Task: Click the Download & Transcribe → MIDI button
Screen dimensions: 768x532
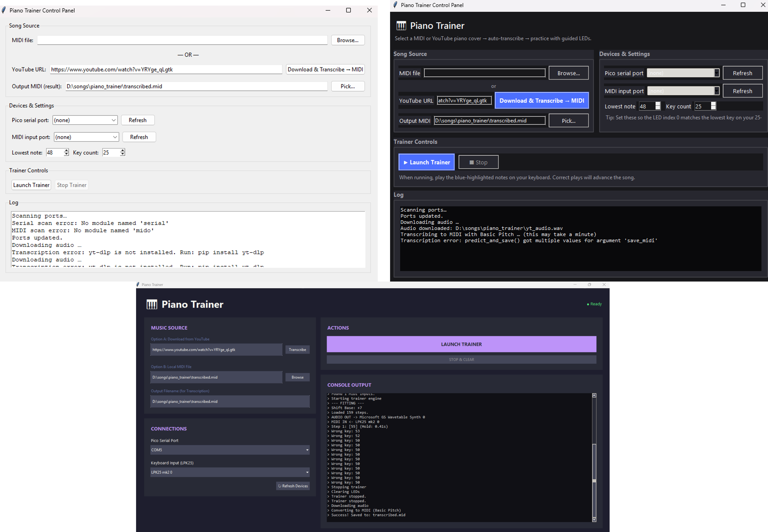Action: click(541, 100)
